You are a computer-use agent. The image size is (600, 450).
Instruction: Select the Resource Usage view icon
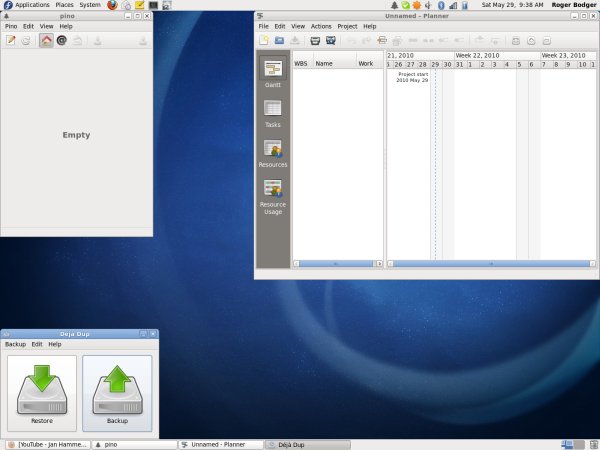[272, 192]
